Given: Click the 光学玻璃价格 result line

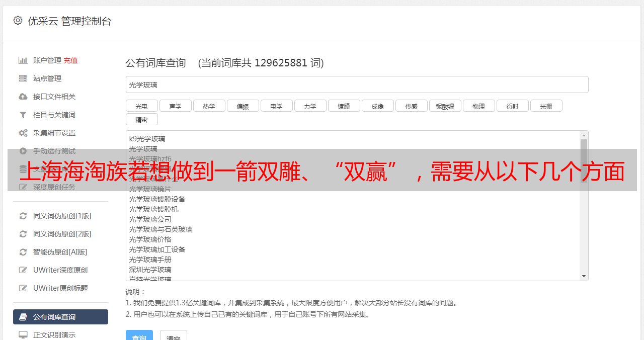Looking at the screenshot, I should 150,239.
